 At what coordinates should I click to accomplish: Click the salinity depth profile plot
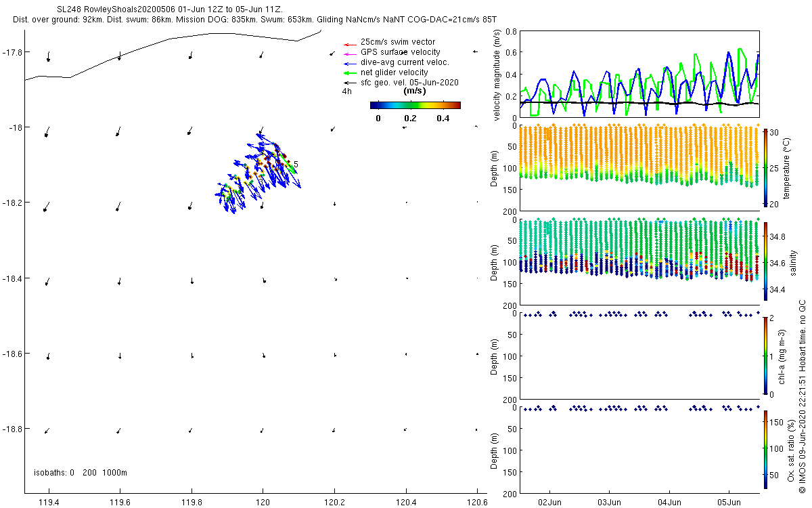[x=639, y=262]
